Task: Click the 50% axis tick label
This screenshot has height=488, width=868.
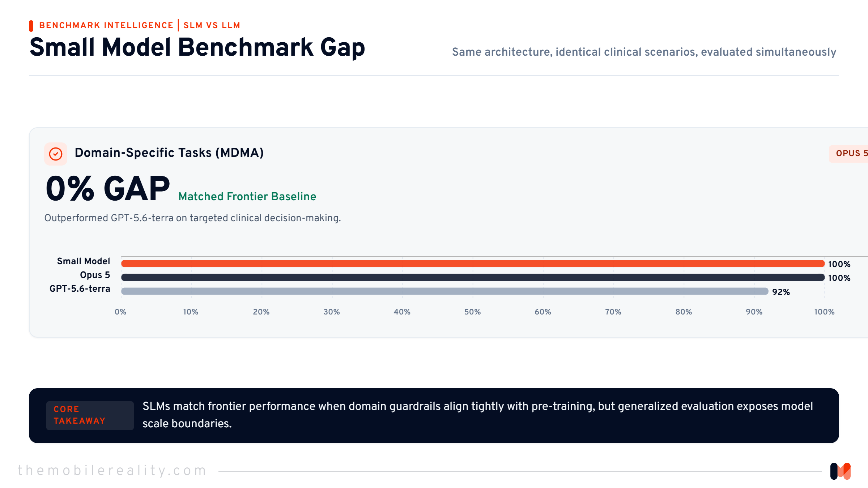Action: pos(473,312)
